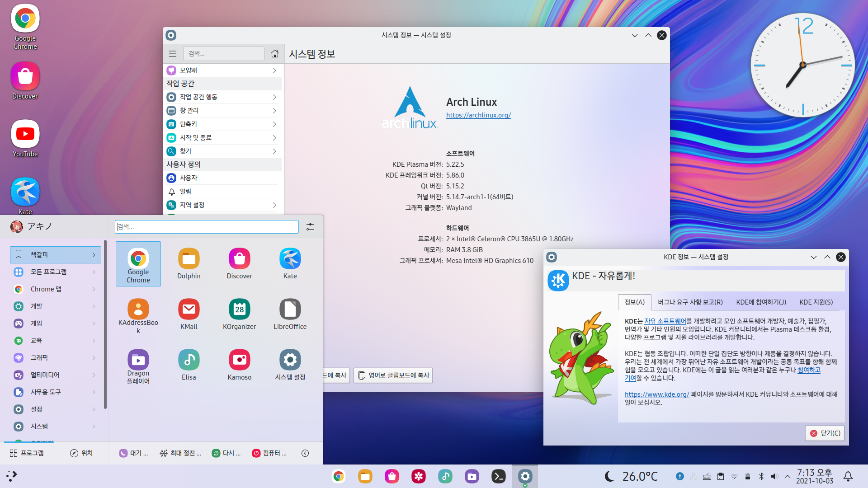The image size is (868, 488).
Task: Open 시스템 설정 from application menu grid
Action: point(290,365)
